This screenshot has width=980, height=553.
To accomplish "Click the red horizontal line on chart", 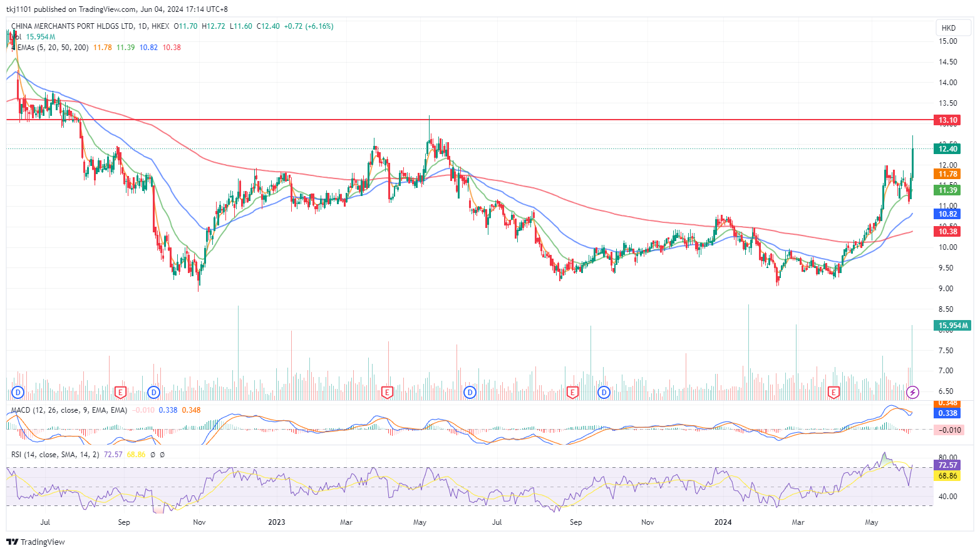I will tap(470, 120).
